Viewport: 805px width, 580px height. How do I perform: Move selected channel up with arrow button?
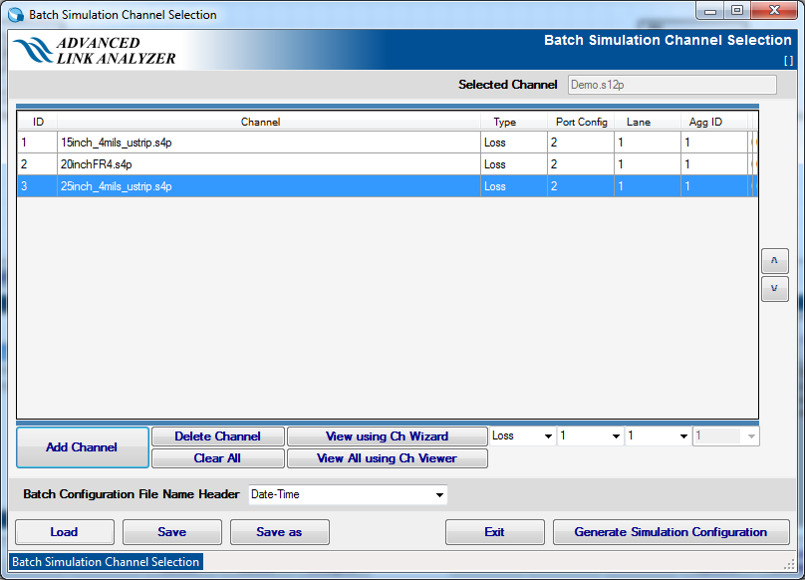coord(774,261)
